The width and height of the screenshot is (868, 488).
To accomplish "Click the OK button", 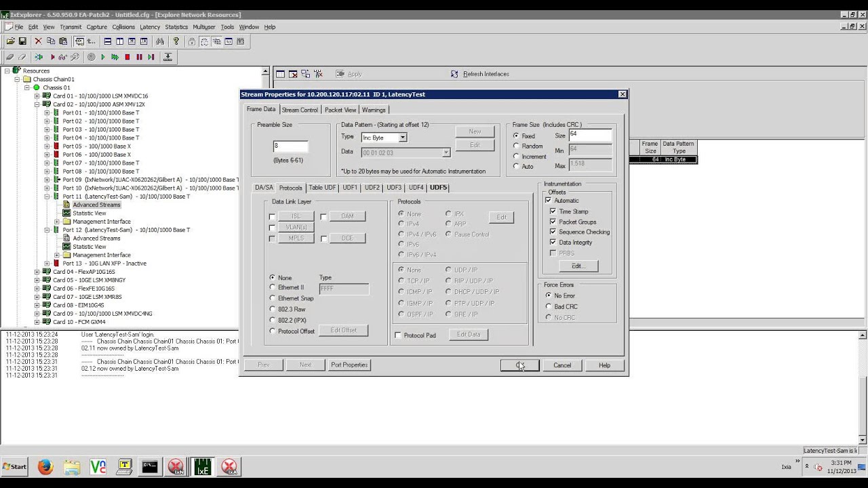I will (520, 365).
